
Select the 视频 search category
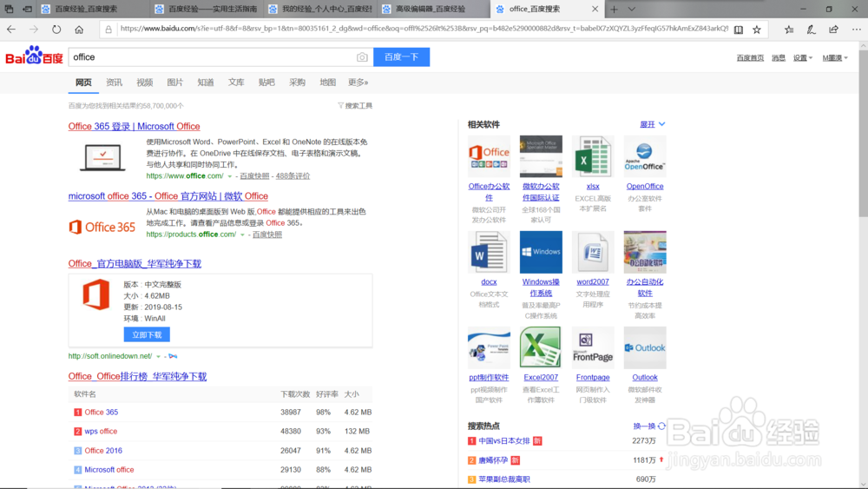pyautogui.click(x=144, y=82)
